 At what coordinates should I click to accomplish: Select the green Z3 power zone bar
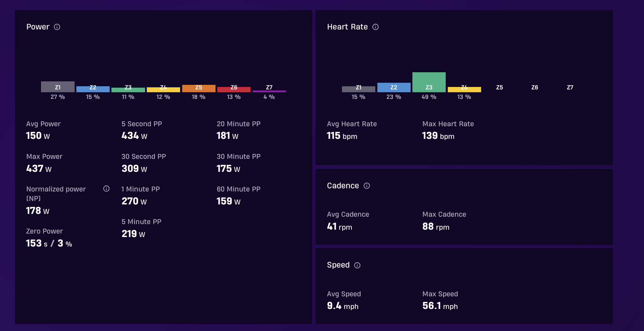tap(128, 90)
